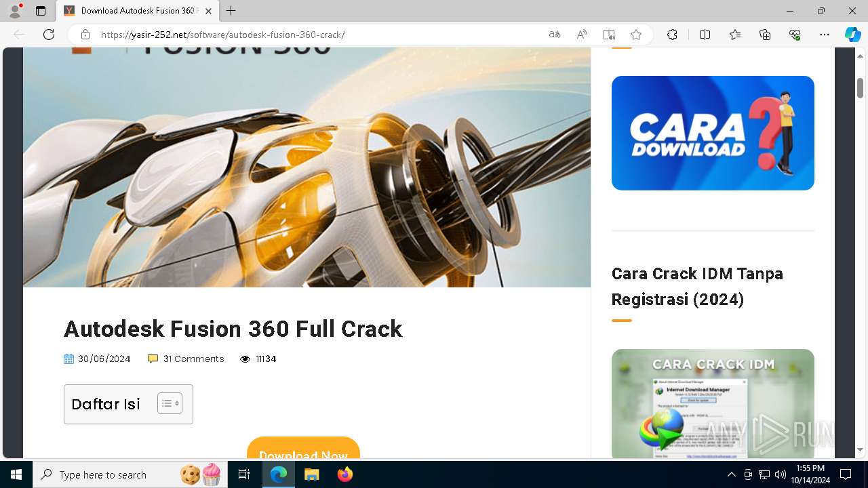Start Read aloud from the address bar
Image resolution: width=868 pixels, height=488 pixels.
[x=582, y=35]
